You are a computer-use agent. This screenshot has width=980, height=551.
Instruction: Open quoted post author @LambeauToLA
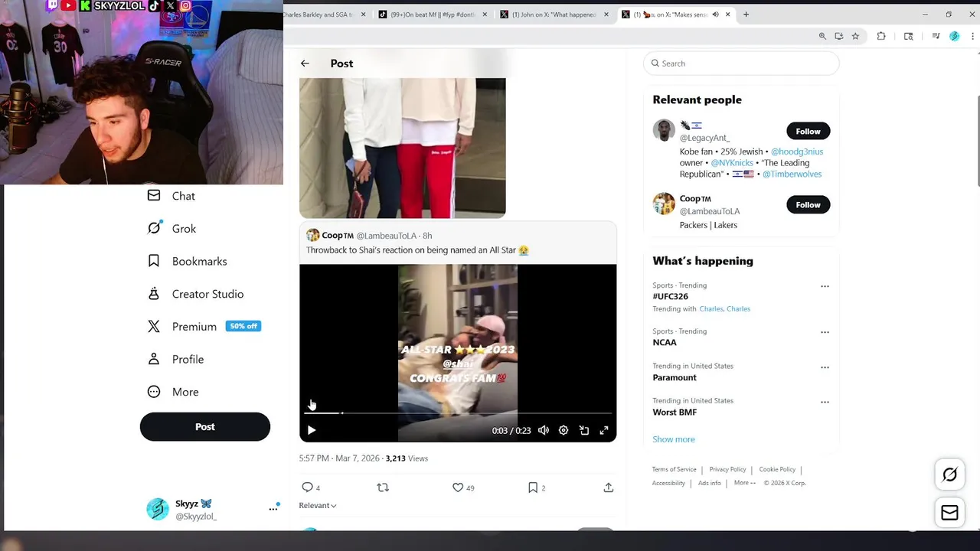click(387, 236)
